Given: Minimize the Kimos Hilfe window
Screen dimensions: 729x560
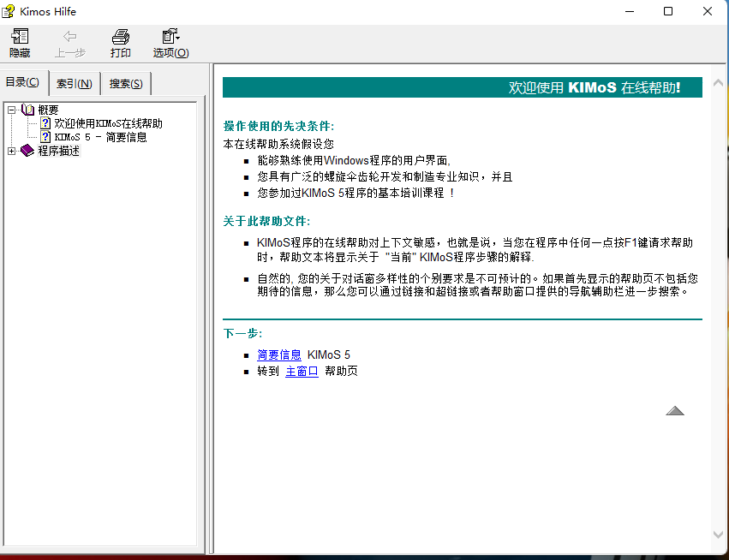Looking at the screenshot, I should [x=630, y=11].
